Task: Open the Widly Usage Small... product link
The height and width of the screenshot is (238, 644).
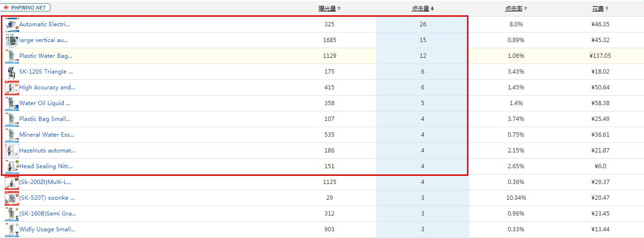Action: coord(47,229)
